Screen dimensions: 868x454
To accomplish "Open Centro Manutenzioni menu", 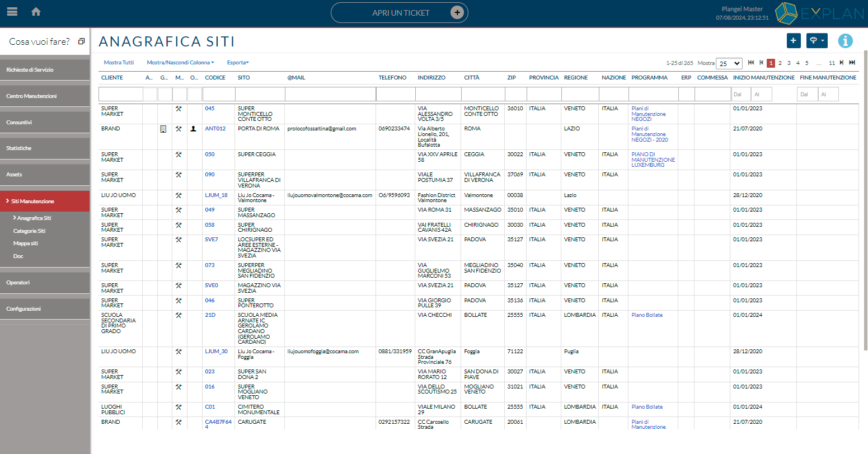I will tap(45, 96).
